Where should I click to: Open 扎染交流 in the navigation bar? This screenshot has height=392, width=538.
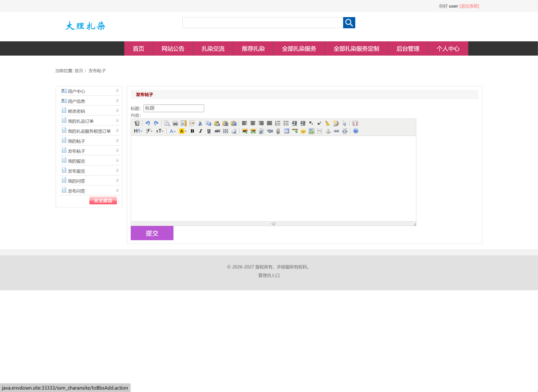click(x=213, y=49)
